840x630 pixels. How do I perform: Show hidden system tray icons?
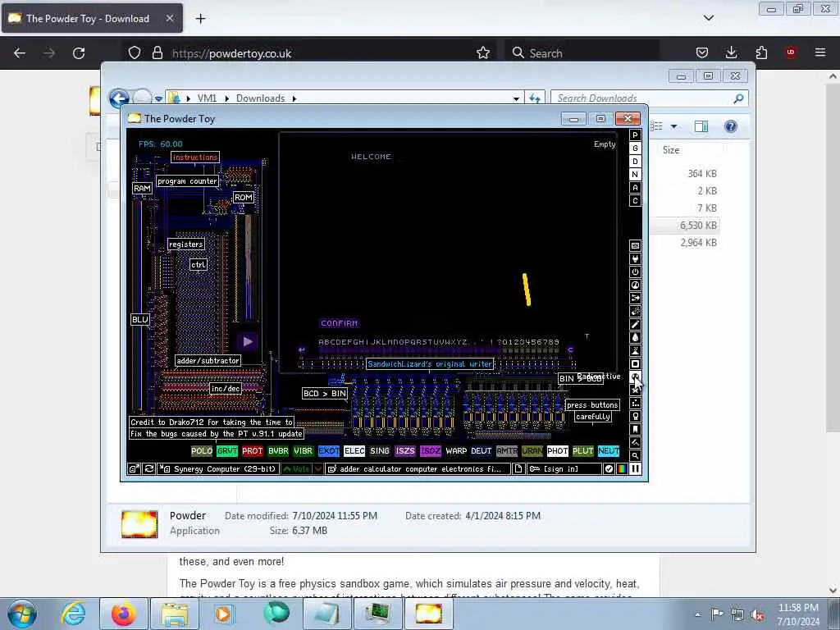697,614
